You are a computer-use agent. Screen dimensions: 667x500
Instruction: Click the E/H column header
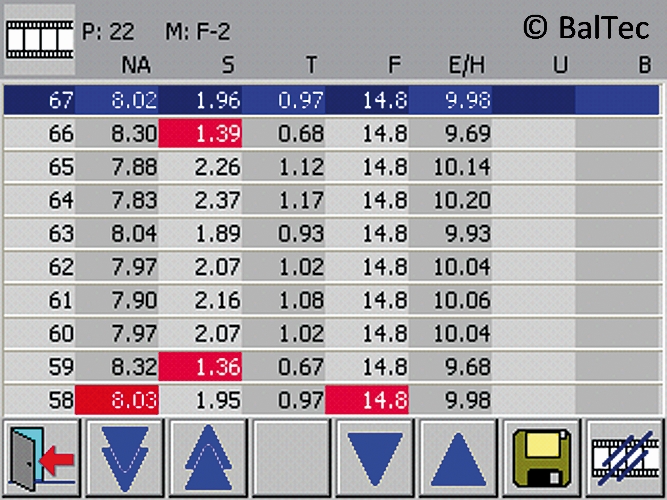coord(467,66)
